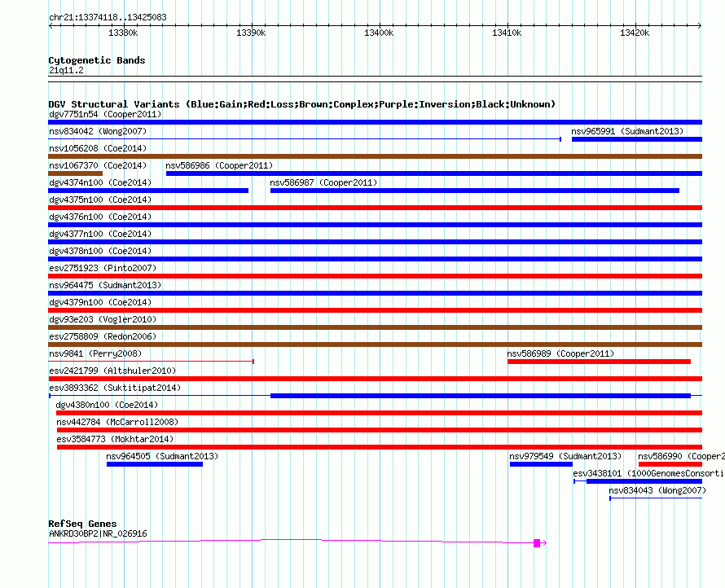Open the dgv4376n100 (Coe2014) label
This screenshot has width=725, height=588.
pos(100,217)
